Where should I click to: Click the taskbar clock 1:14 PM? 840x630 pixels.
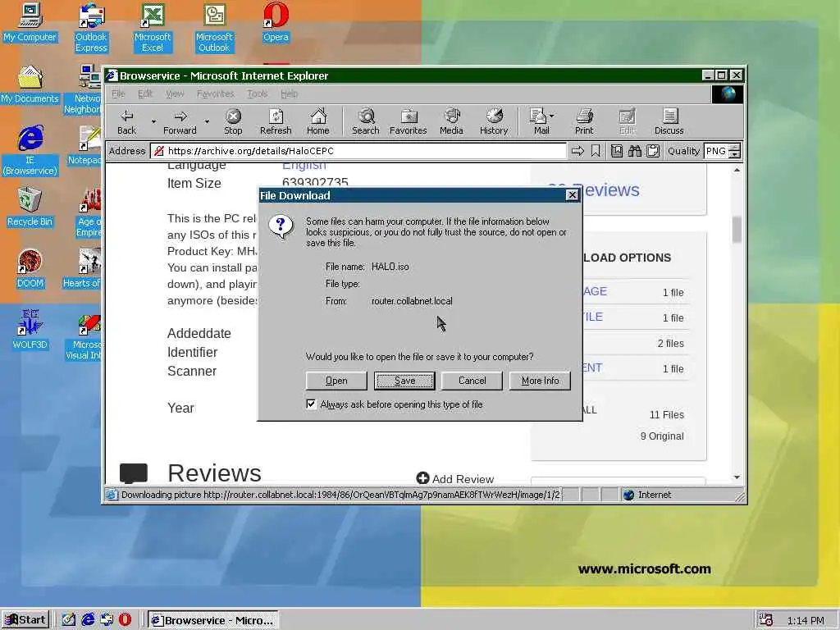point(806,620)
